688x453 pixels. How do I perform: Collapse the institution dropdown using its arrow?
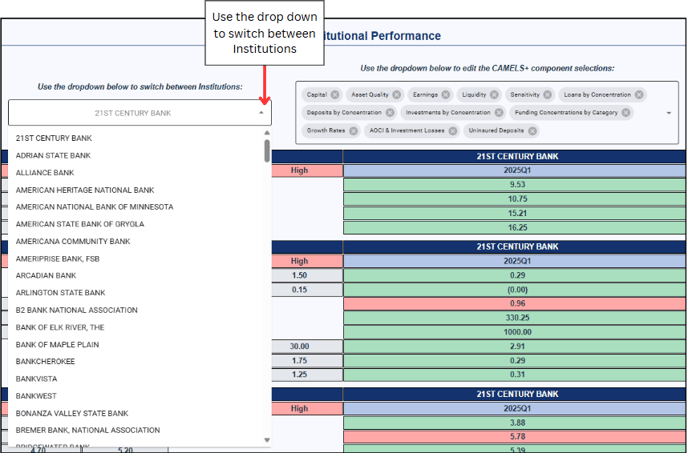point(262,113)
